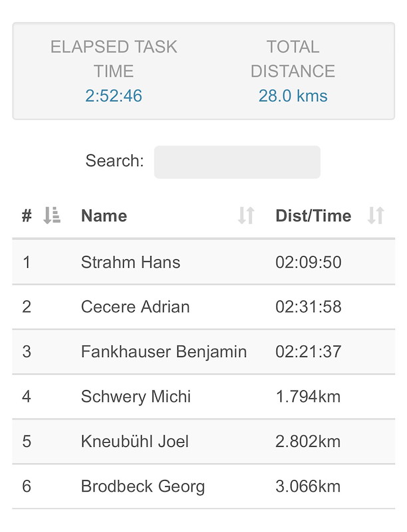Focus the Search input field
This screenshot has height=532, width=407.
[237, 162]
